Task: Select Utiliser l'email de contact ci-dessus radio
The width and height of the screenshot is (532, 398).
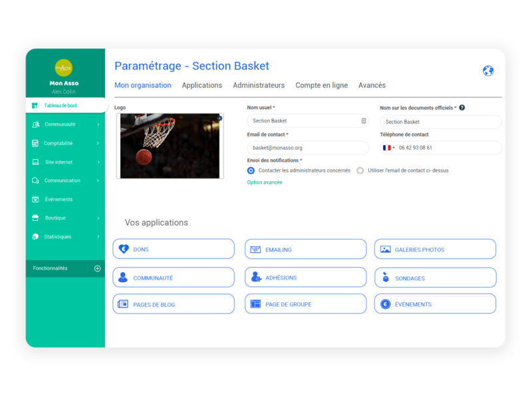Action: pos(360,170)
